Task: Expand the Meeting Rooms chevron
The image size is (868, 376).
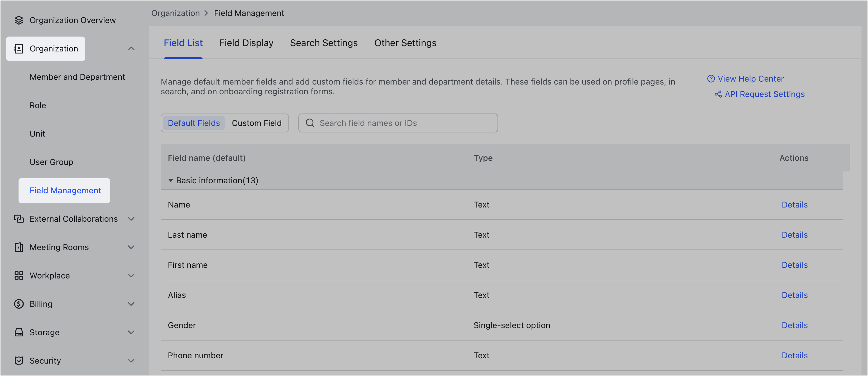Action: click(x=131, y=247)
